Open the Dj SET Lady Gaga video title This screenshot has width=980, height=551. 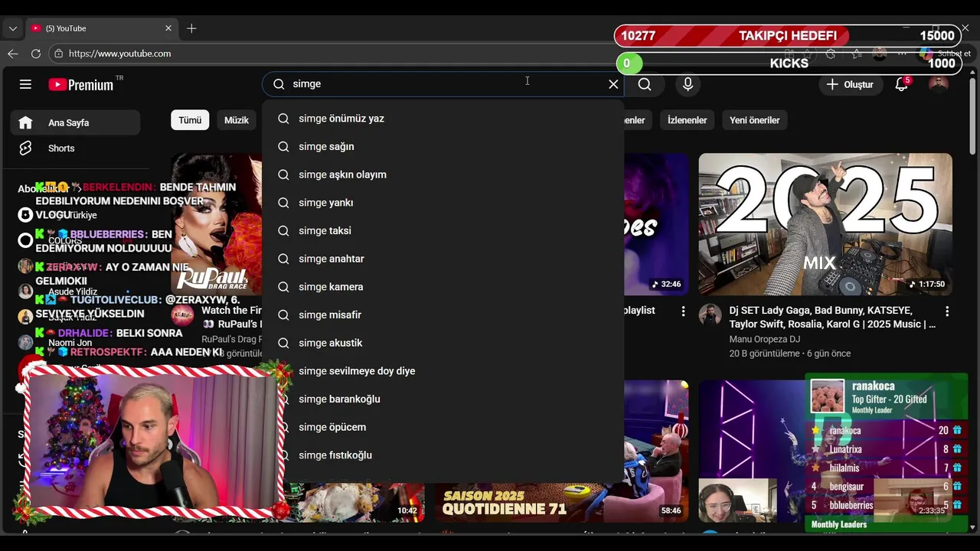click(x=832, y=318)
